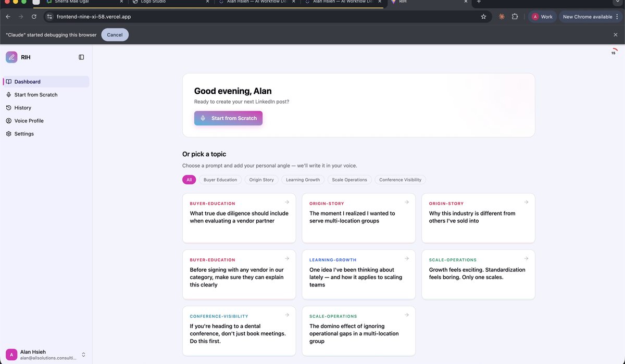Open the Work profile menu
The width and height of the screenshot is (625, 364).
(542, 16)
